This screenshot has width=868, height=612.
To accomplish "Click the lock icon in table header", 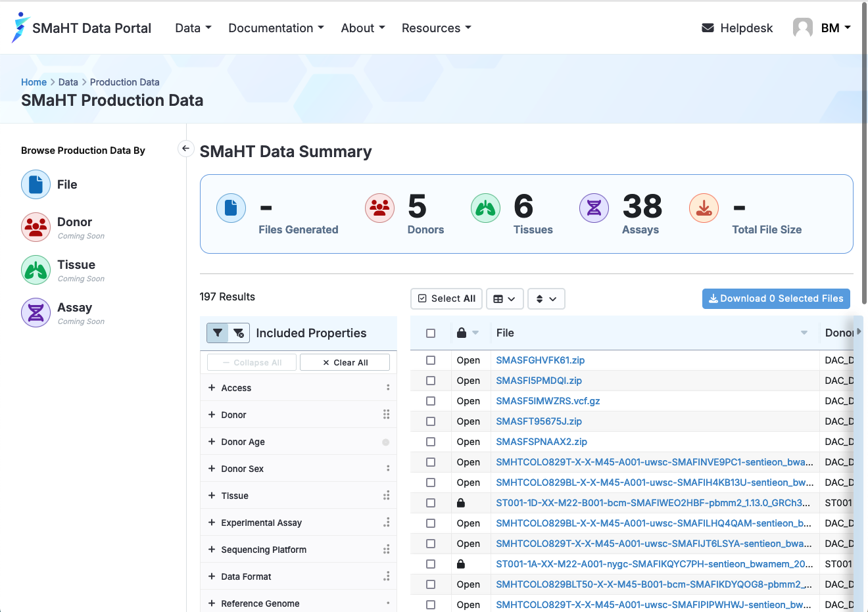I will coord(462,333).
